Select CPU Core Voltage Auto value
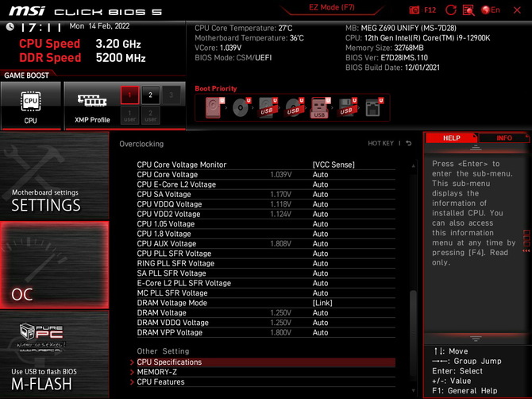This screenshot has height=399, width=532. (x=320, y=175)
